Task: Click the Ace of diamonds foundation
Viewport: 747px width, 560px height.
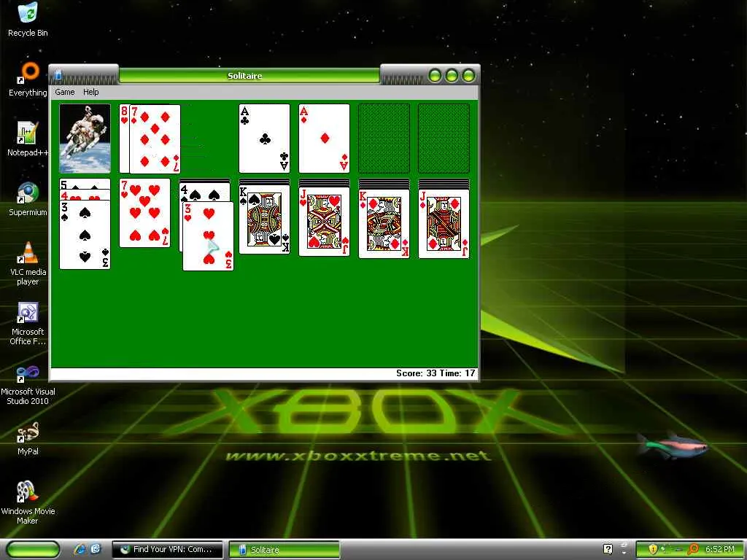Action: click(x=325, y=138)
